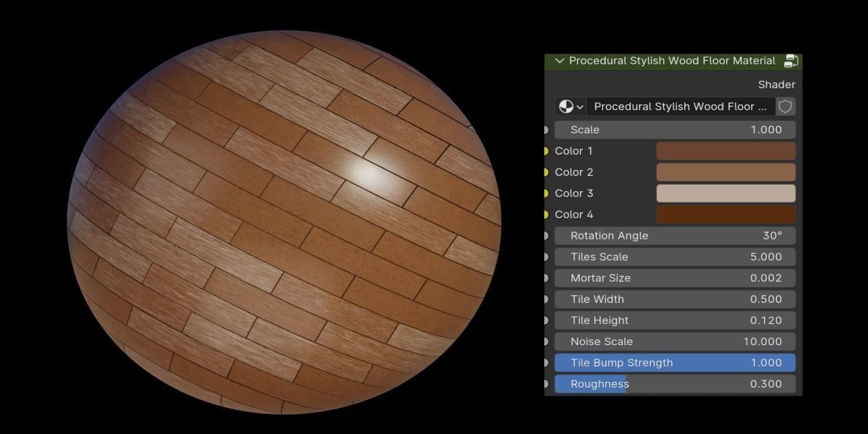Open the node group browse dropdown

571,106
